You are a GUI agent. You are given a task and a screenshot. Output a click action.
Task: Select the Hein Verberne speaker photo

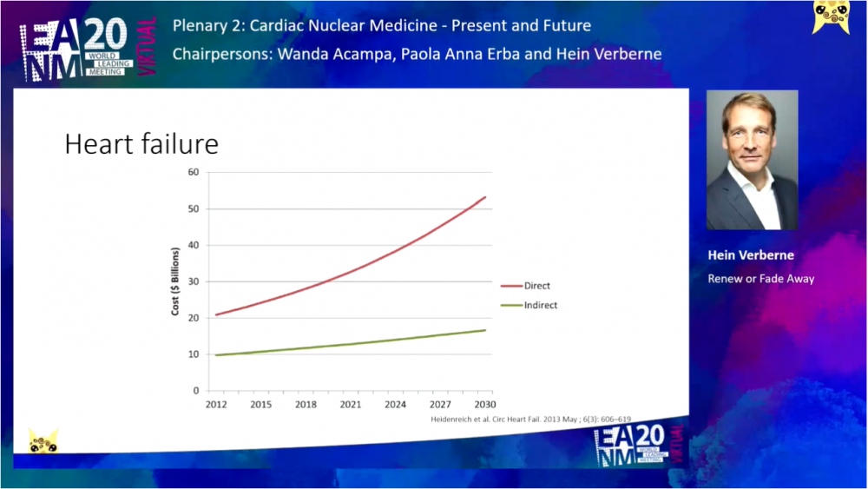pyautogui.click(x=752, y=160)
